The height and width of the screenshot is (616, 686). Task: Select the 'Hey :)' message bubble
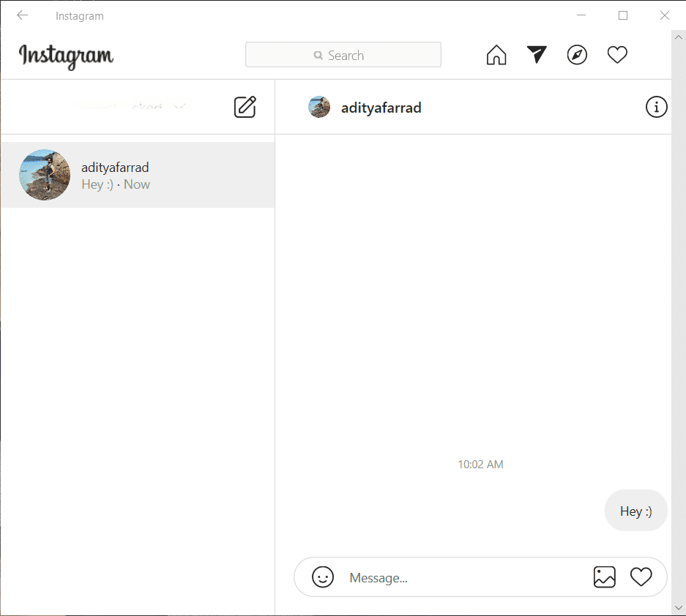[x=635, y=511]
